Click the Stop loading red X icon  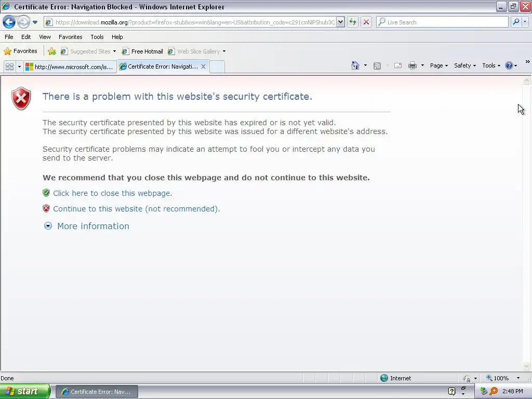click(x=366, y=22)
